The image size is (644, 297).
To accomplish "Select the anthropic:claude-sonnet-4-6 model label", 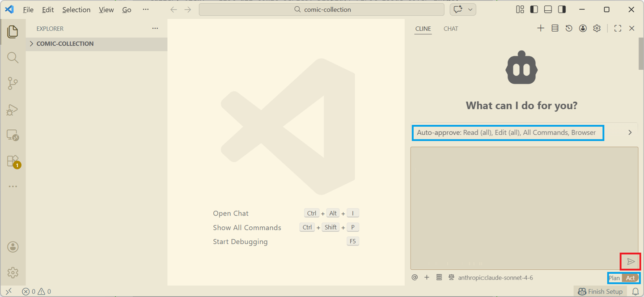I will [x=495, y=278].
